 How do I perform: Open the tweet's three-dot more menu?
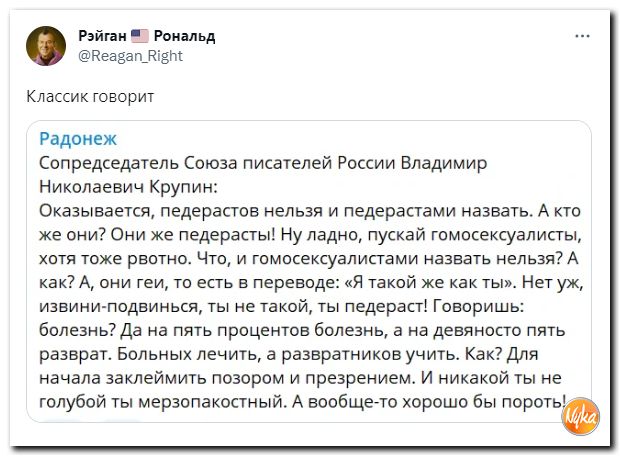(582, 36)
